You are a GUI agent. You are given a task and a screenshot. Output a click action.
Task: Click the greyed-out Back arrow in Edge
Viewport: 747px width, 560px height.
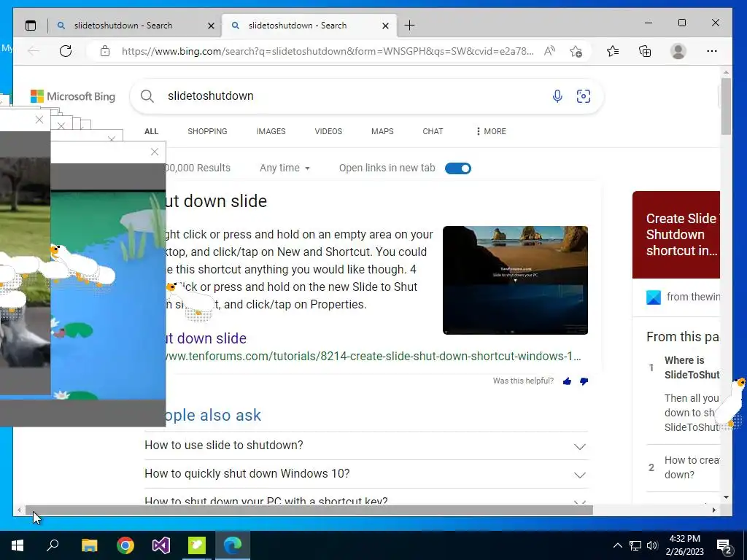pos(34,51)
